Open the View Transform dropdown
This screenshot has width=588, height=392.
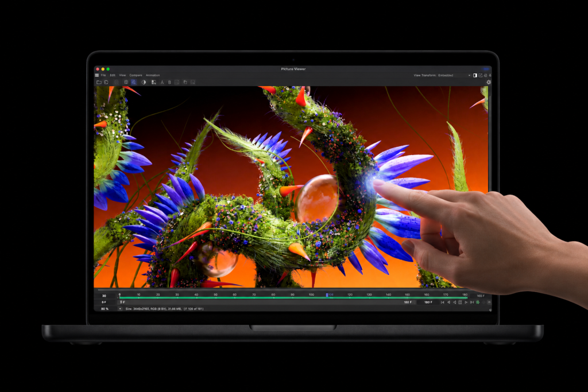(455, 75)
